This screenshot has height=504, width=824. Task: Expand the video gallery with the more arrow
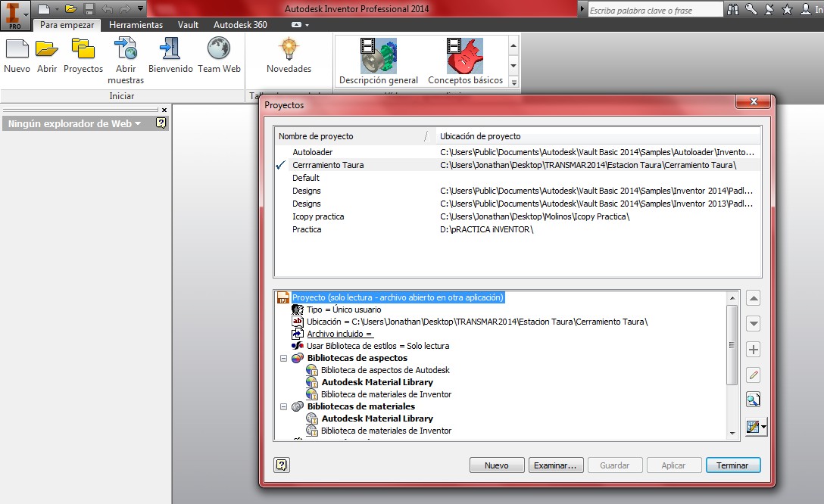(513, 82)
